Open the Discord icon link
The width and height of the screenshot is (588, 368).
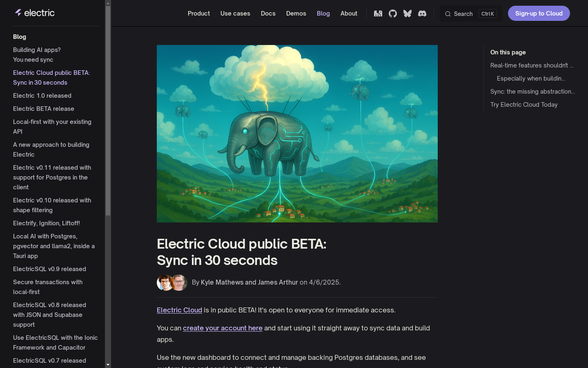click(422, 13)
